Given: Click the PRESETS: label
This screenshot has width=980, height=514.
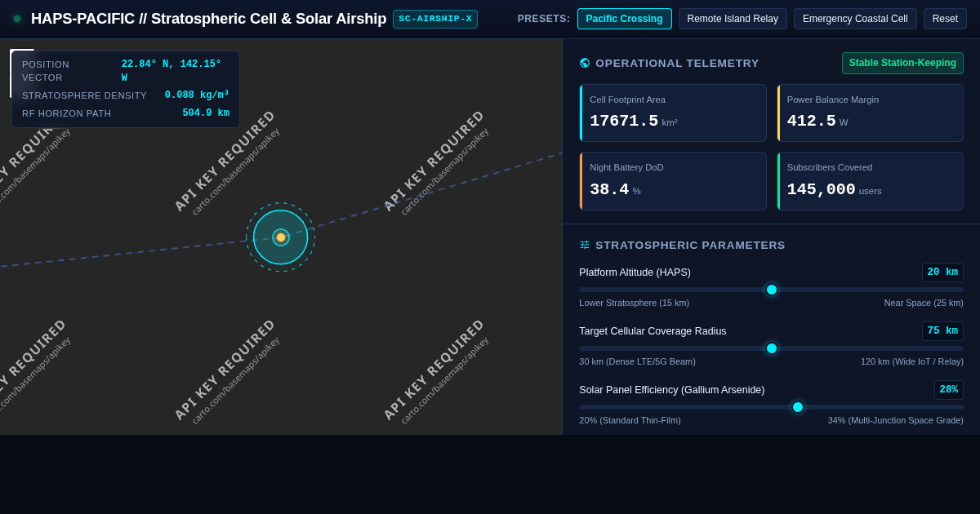Looking at the screenshot, I should coord(544,19).
